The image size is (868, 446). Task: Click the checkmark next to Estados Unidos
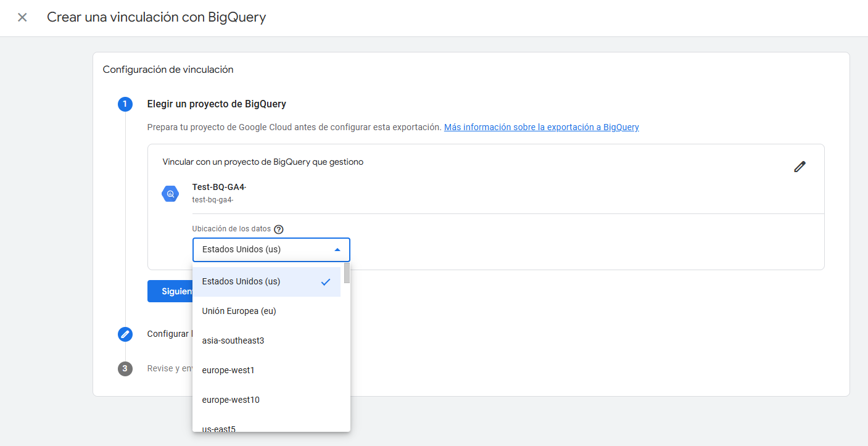point(326,282)
